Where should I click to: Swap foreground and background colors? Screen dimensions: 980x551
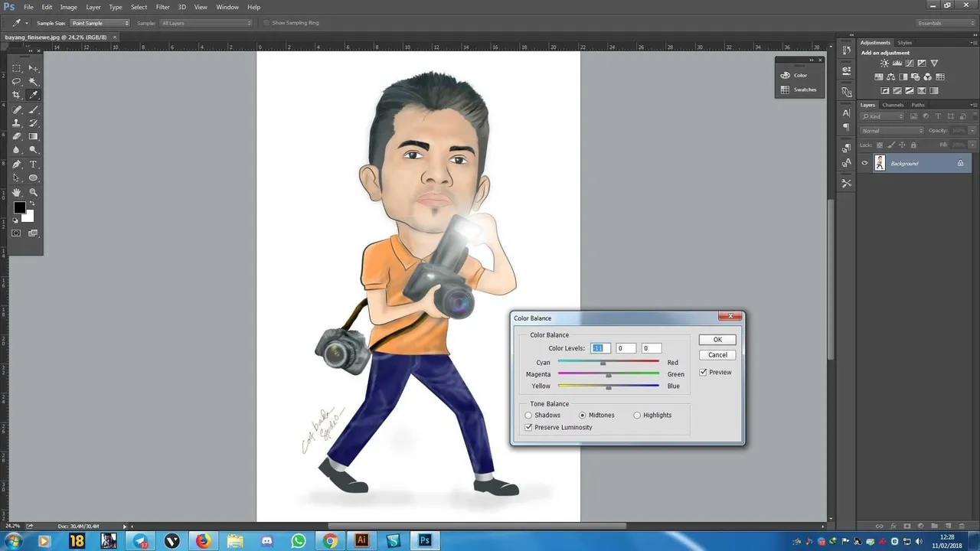(x=31, y=204)
